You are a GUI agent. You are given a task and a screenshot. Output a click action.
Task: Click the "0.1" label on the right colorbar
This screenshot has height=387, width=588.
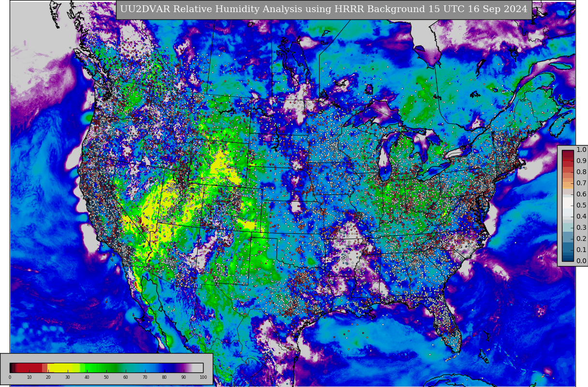[581, 250]
